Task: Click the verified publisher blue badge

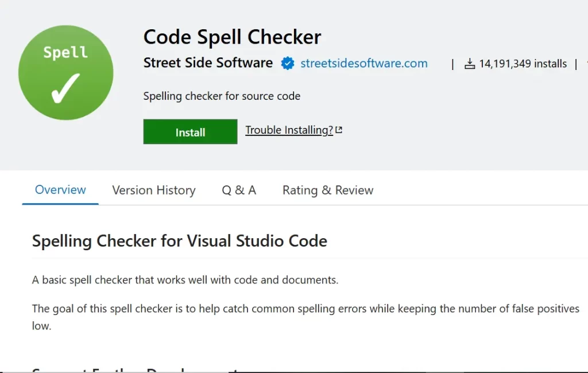Action: tap(288, 63)
